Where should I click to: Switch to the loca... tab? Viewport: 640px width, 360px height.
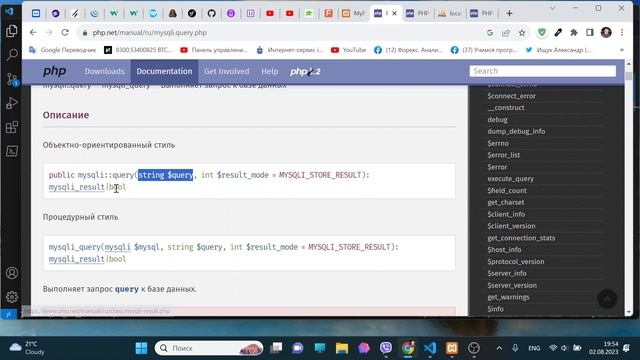coord(449,13)
